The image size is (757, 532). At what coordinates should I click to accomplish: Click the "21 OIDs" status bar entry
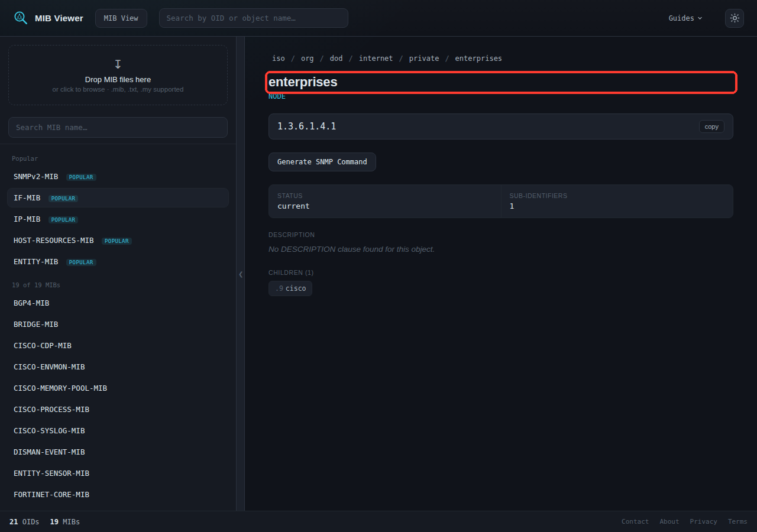click(x=24, y=522)
